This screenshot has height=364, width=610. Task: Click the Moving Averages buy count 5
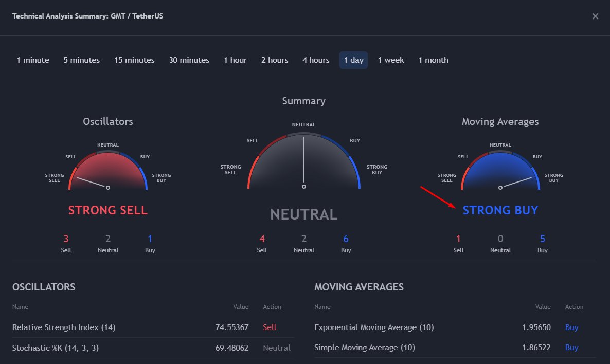542,239
